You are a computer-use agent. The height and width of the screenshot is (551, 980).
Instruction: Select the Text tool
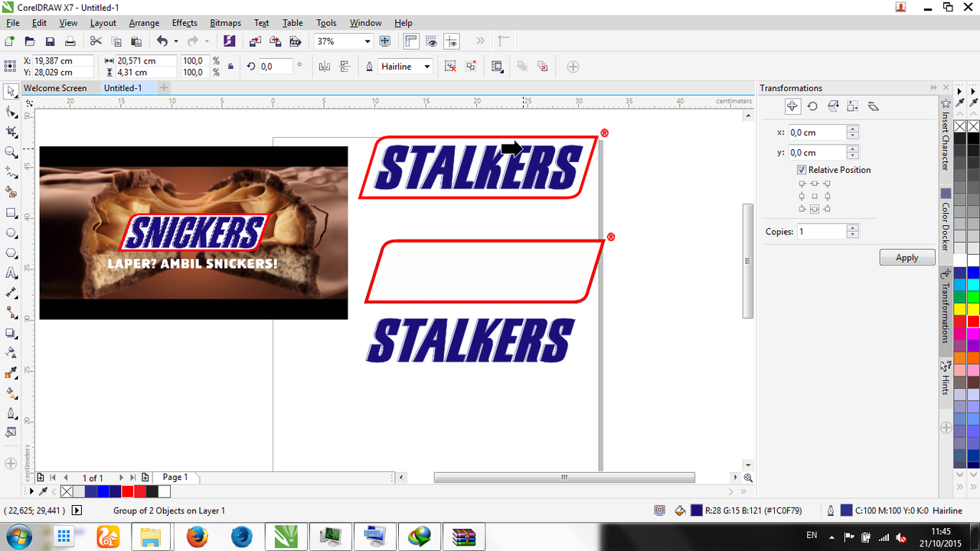11,273
